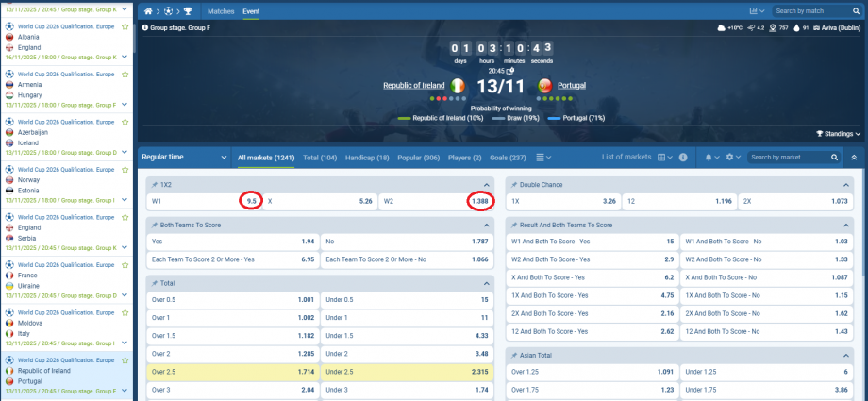Select the Goals (237) tab

pyautogui.click(x=508, y=158)
